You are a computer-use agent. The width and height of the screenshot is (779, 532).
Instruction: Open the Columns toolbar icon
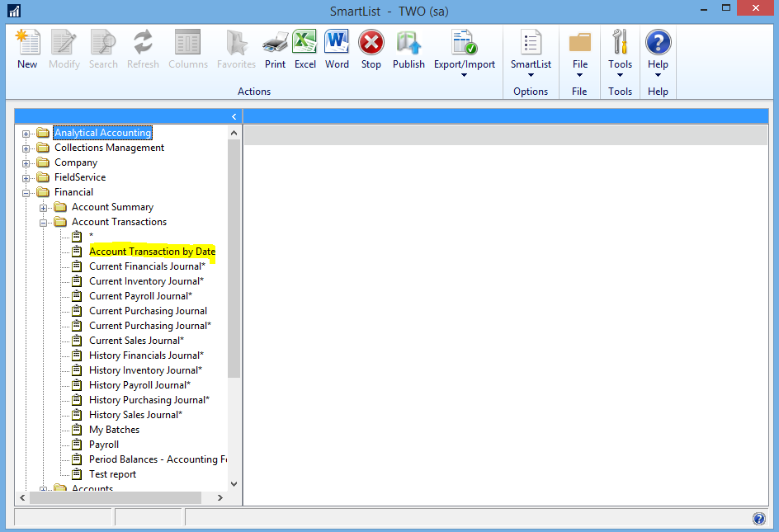pos(188,42)
